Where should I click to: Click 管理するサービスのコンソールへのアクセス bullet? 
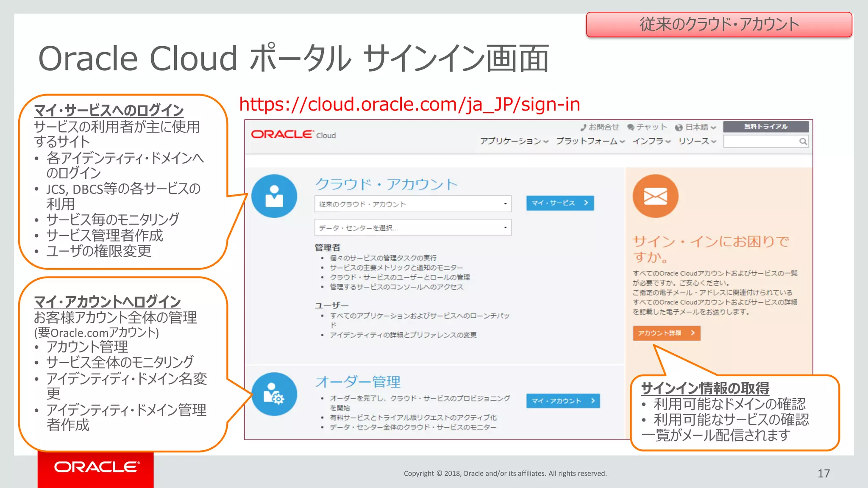[x=396, y=287]
